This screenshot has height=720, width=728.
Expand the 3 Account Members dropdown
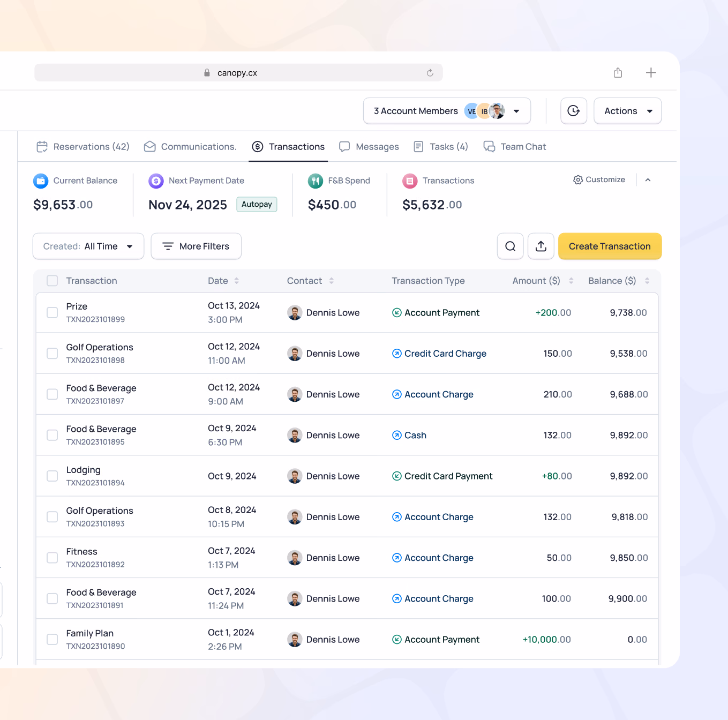447,111
